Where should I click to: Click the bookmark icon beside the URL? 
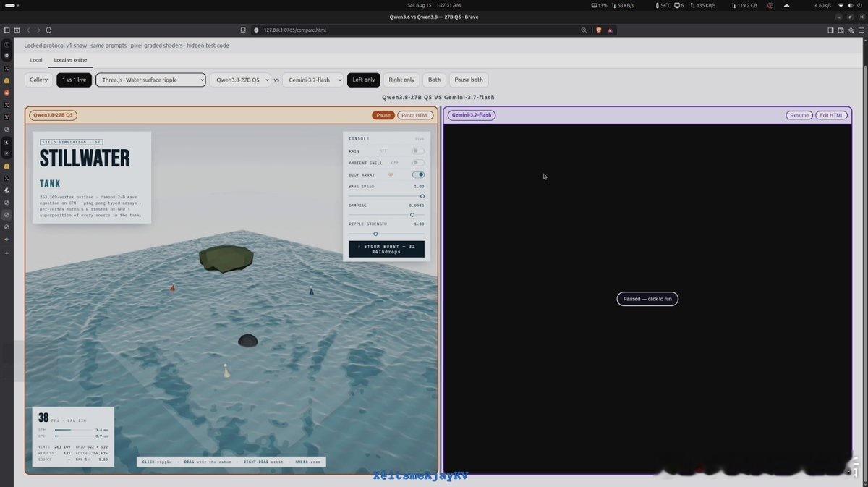tap(244, 30)
